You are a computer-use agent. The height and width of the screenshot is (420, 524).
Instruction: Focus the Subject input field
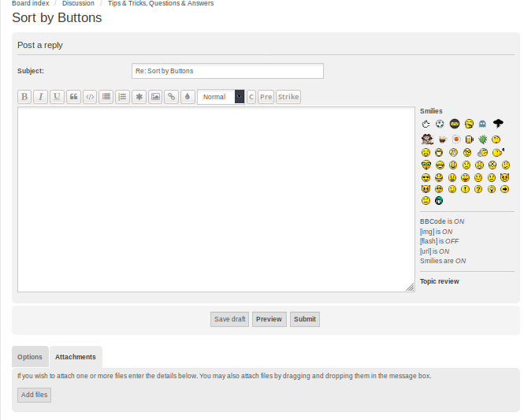pos(228,71)
